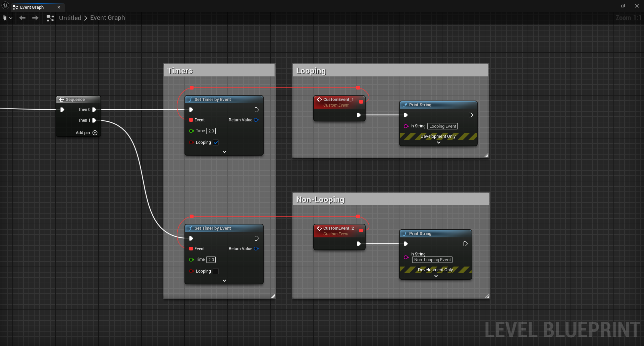644x346 pixels.
Task: Click the Return Value pin on top timer node
Action: 256,120
